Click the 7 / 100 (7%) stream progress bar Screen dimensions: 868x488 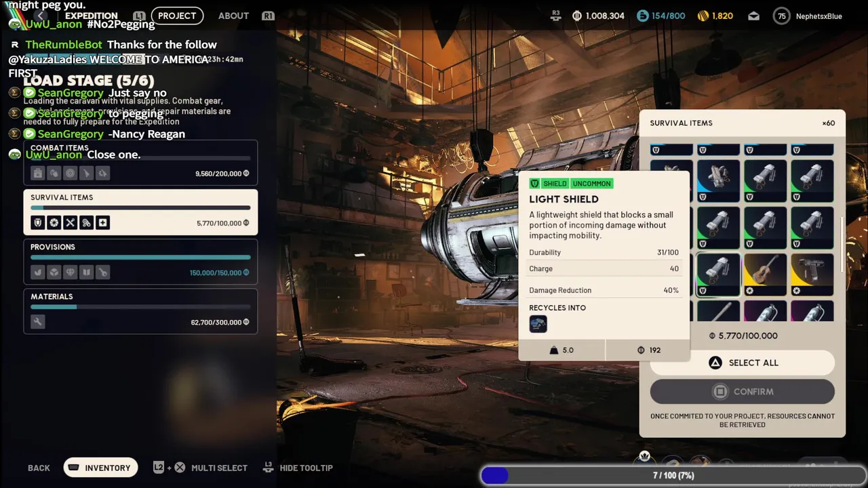(673, 476)
